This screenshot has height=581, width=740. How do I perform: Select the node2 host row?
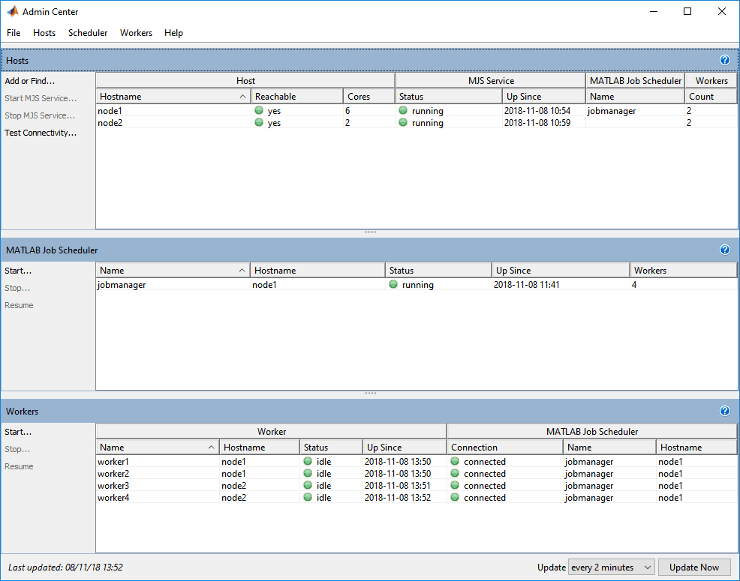110,123
